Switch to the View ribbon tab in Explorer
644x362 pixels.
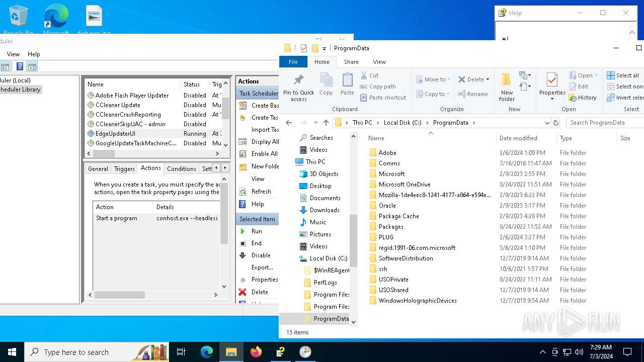pyautogui.click(x=379, y=62)
